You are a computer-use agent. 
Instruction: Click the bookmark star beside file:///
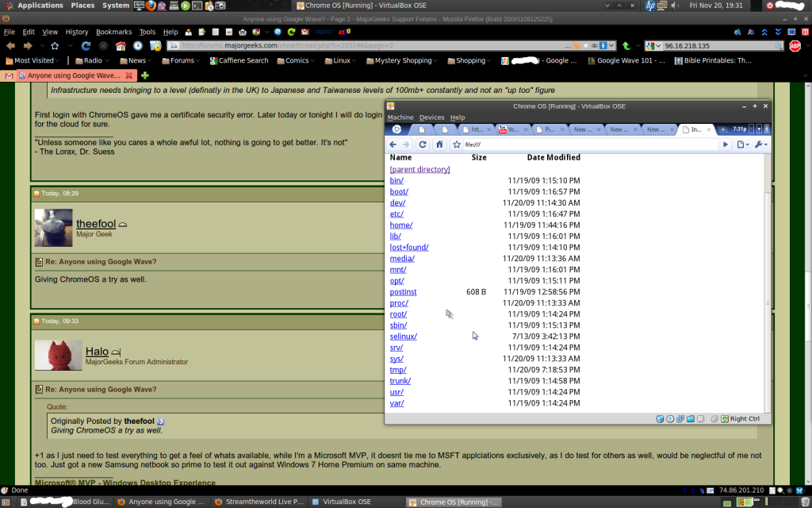click(x=457, y=144)
